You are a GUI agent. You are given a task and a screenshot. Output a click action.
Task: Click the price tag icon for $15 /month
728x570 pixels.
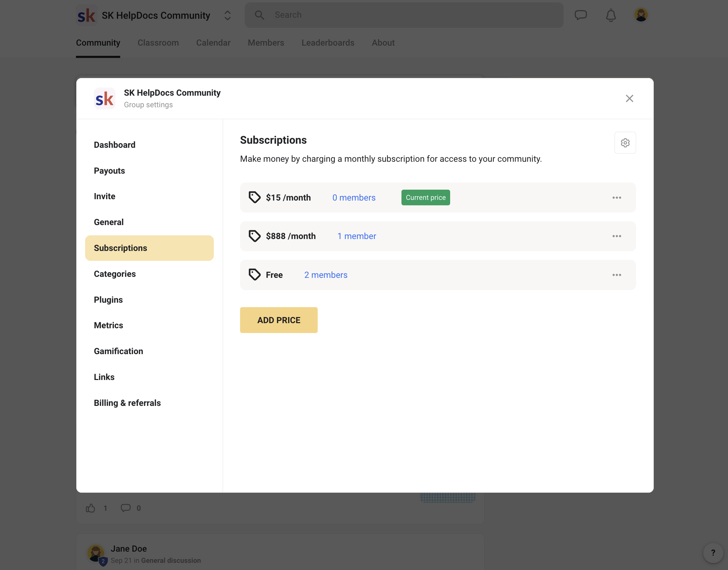tap(254, 197)
